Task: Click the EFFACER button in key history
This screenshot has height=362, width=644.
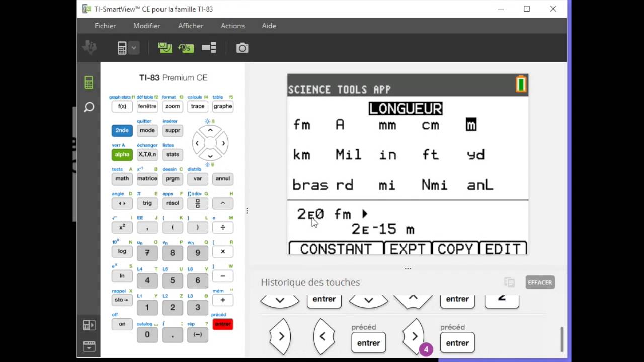Action: click(540, 282)
